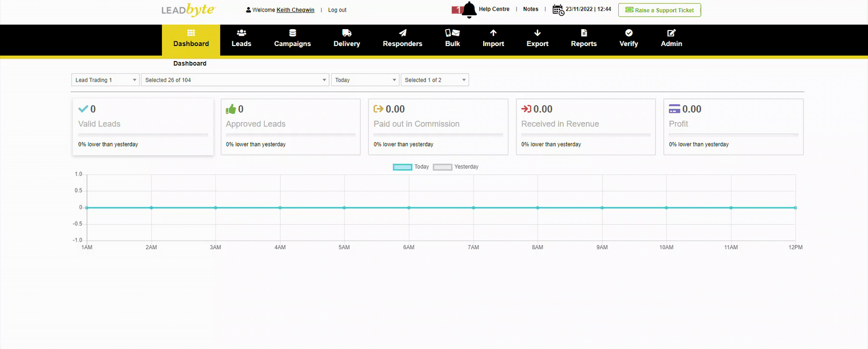Click the Valid Leads card label
The height and width of the screenshot is (349, 868).
point(99,124)
